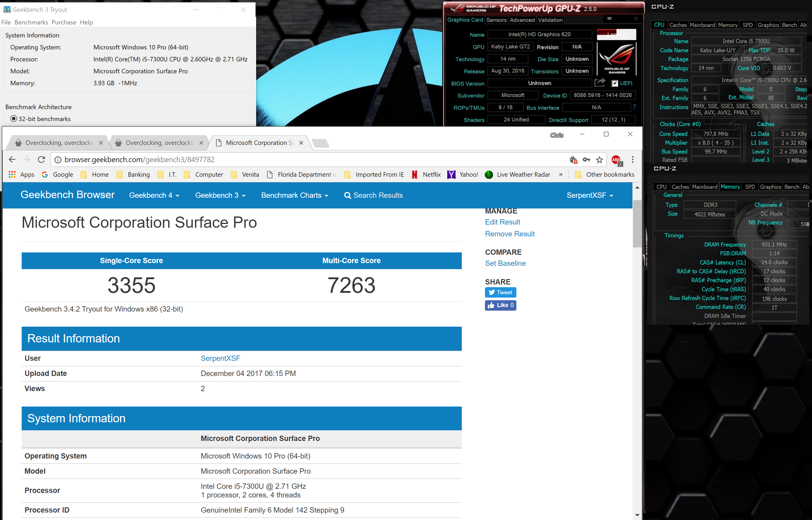Click the GPU-Z BIOS export arrow icon

point(600,83)
